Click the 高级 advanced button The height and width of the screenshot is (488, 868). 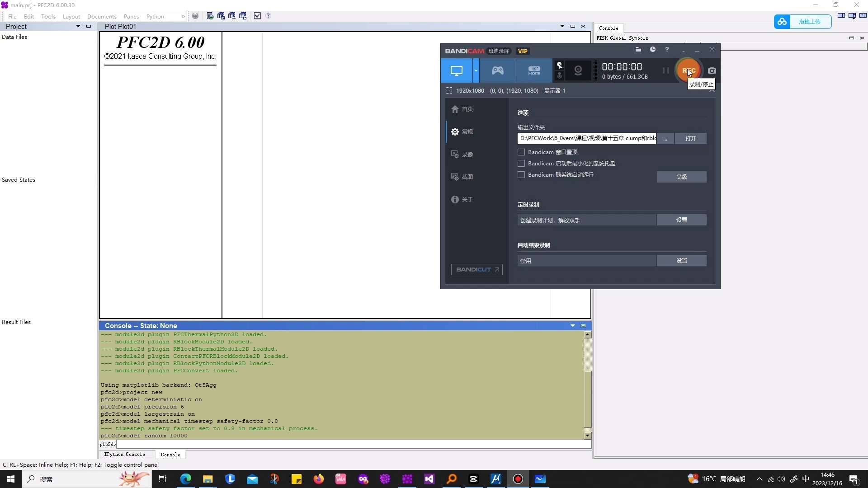(681, 177)
